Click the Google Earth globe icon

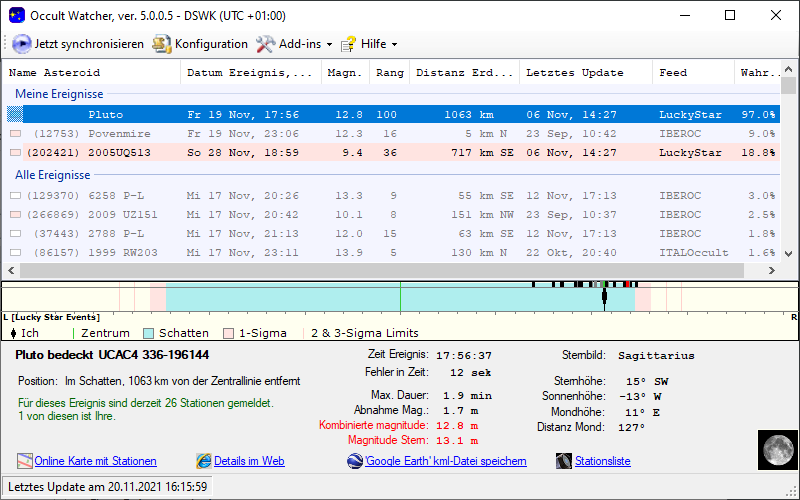click(x=355, y=461)
